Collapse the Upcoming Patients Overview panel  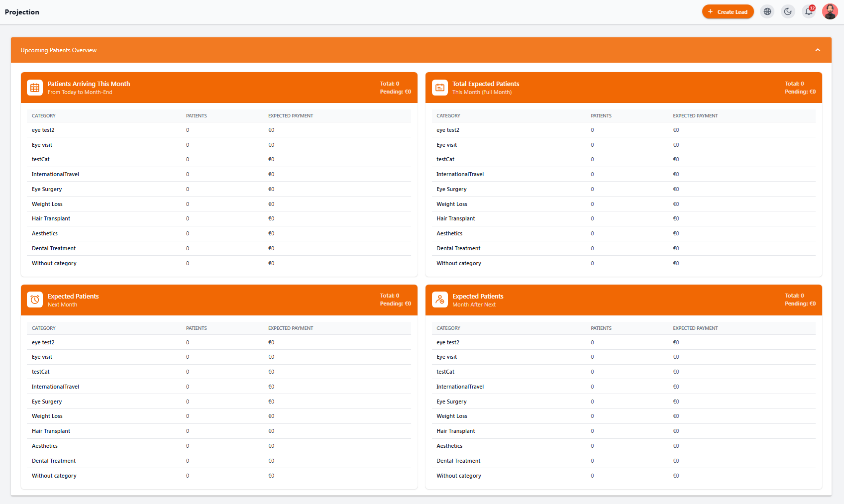coord(818,50)
